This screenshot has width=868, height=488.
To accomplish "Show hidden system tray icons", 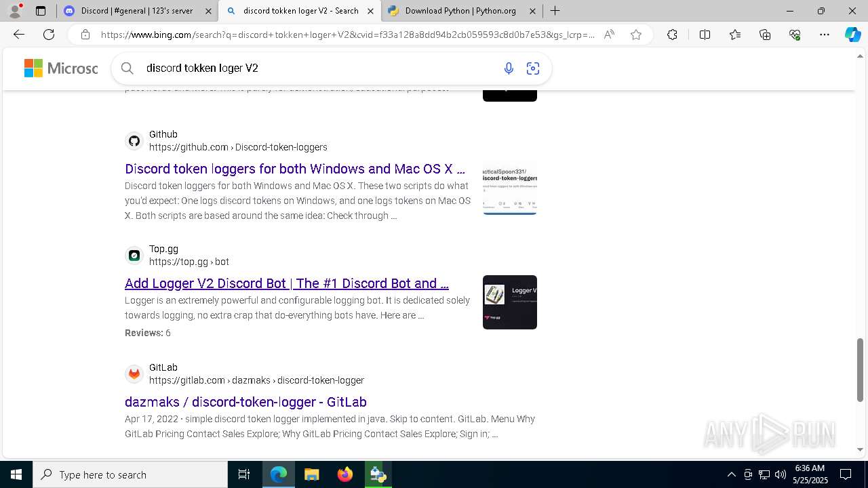I will pos(731,474).
